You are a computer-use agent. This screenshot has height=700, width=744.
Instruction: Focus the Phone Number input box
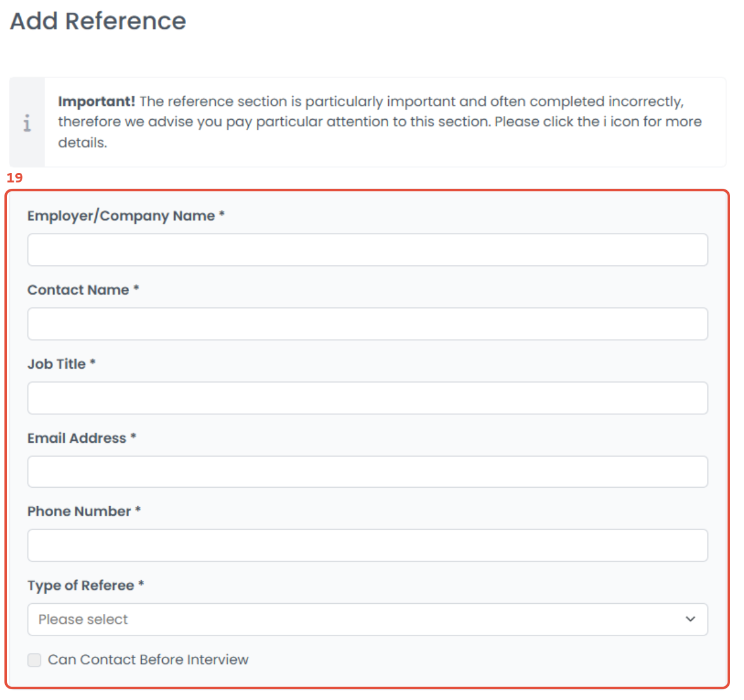(367, 545)
